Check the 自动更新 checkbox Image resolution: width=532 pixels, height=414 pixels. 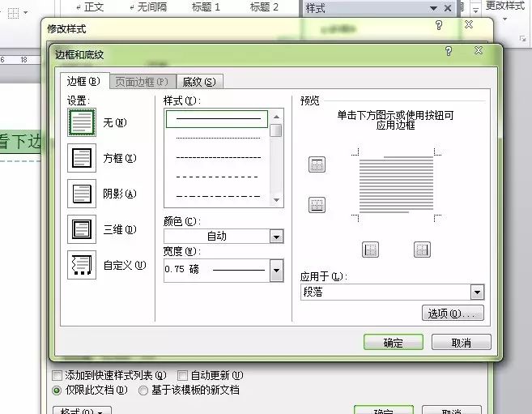tap(182, 376)
